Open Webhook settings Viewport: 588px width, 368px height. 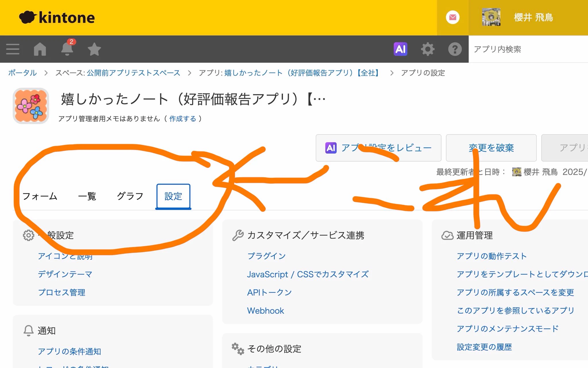pos(266,310)
